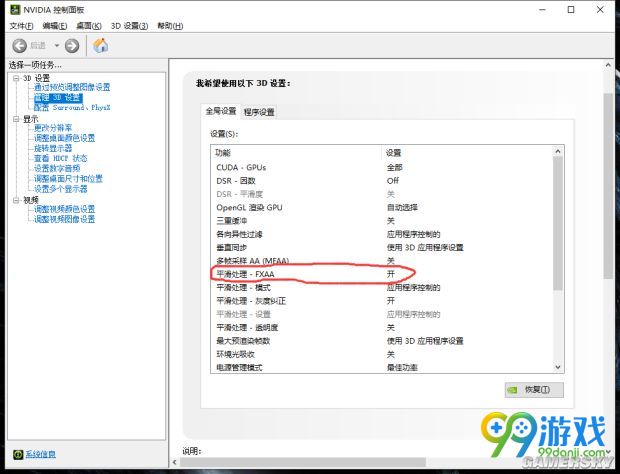Click the NVIDIA icon in title bar
Viewport: 620px width, 474px height.
15,10
